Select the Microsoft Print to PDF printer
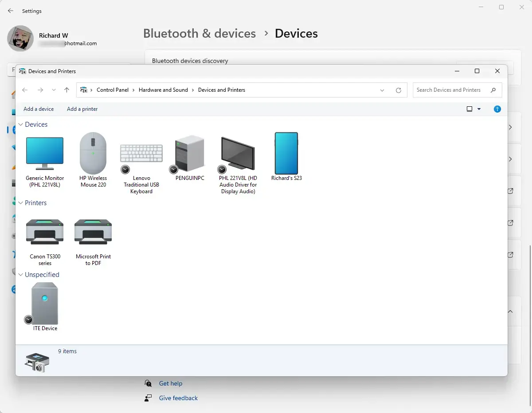The width and height of the screenshot is (532, 413). (x=93, y=232)
